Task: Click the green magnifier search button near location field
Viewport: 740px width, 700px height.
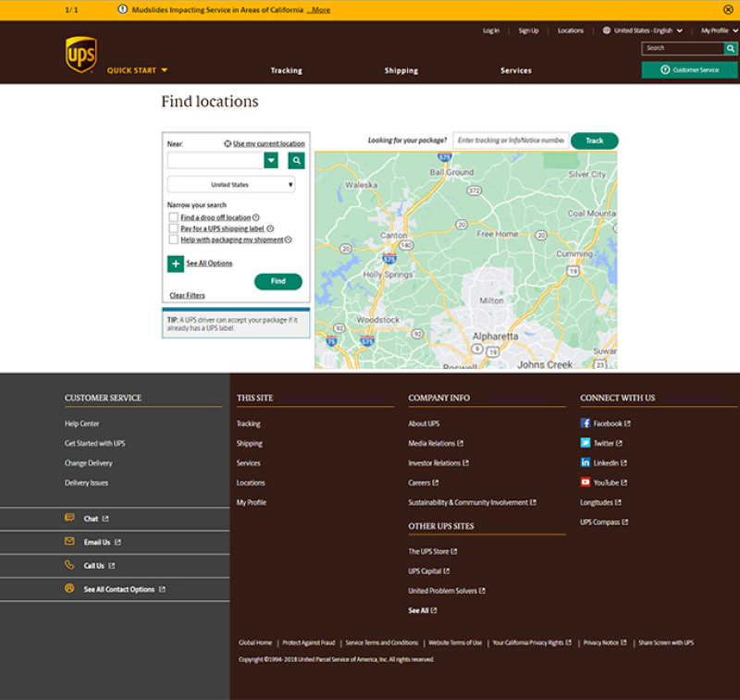Action: click(x=296, y=160)
